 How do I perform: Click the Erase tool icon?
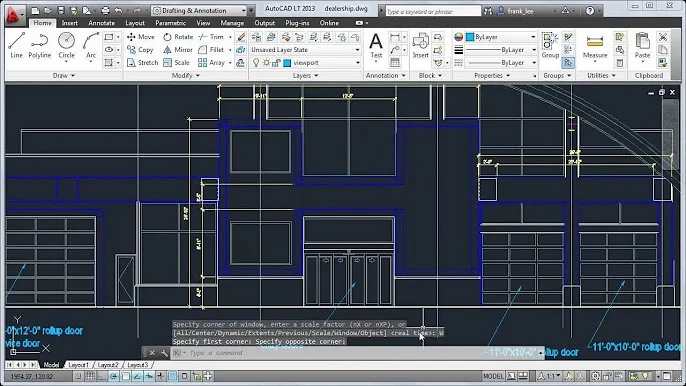click(241, 37)
